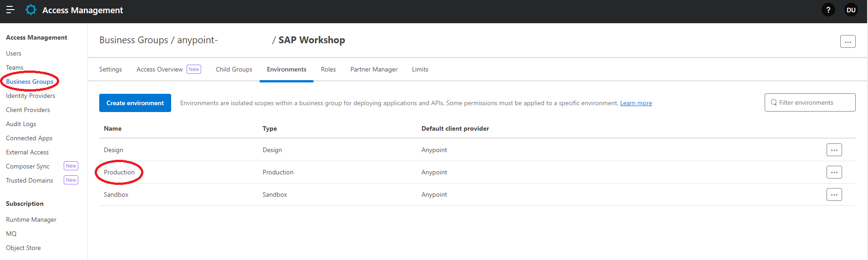Click the Type column header
The image size is (868, 260).
pos(269,128)
